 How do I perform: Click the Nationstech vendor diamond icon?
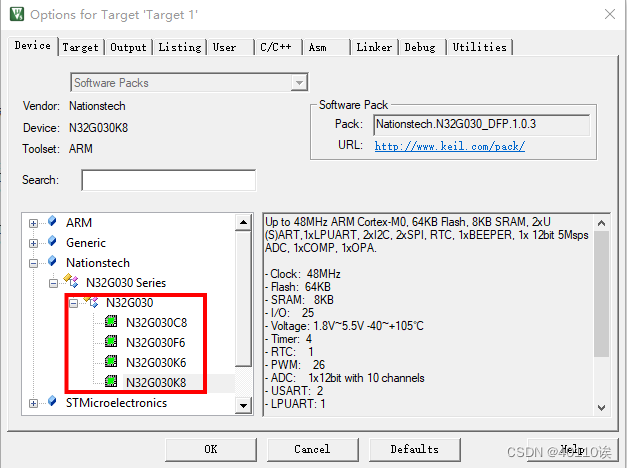click(52, 261)
